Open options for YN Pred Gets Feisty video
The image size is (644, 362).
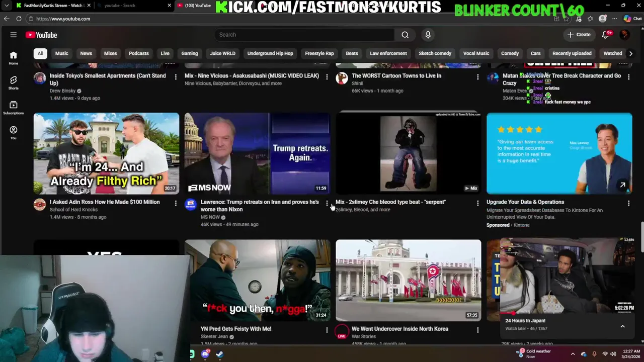tap(327, 330)
